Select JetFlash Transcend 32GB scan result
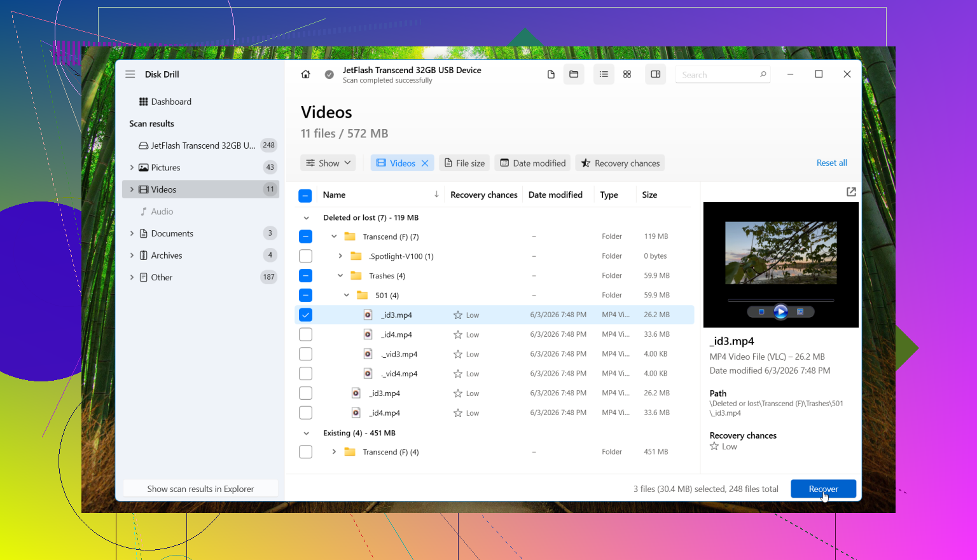Viewport: 977px width, 560px height. click(200, 146)
